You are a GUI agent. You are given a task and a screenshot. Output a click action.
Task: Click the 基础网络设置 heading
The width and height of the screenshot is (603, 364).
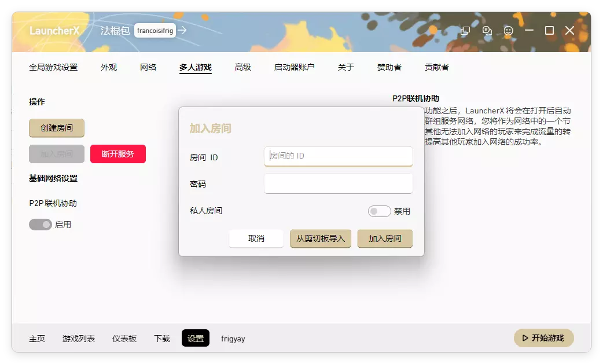[x=53, y=178]
